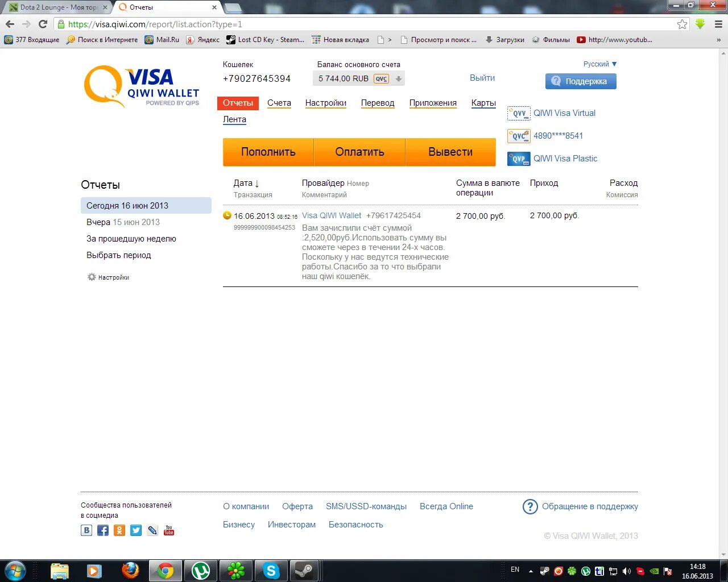Select the QVC card 4890****8541 icon
This screenshot has width=728, height=582.
(x=518, y=136)
